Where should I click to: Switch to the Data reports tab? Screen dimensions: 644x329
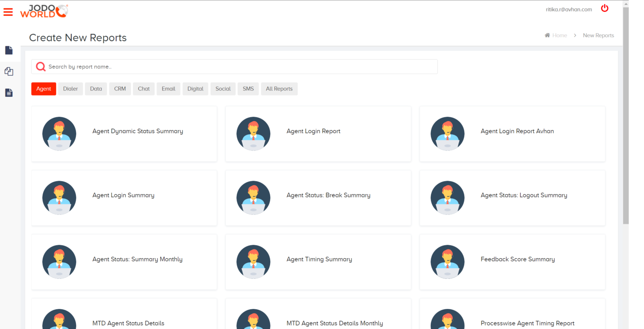(x=96, y=89)
